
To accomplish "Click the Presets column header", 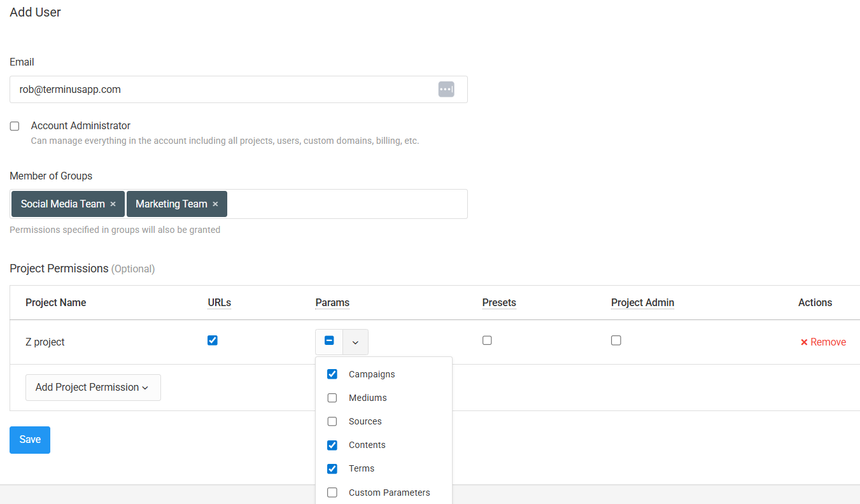I will coord(499,303).
